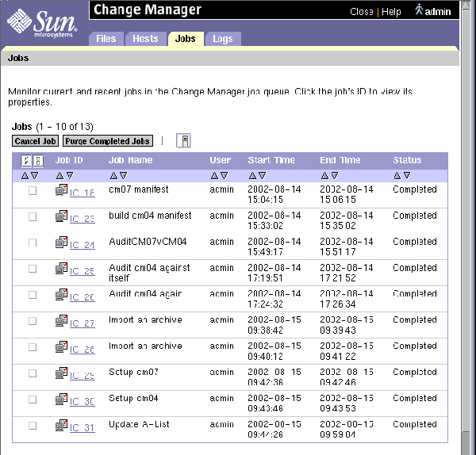Tick the checkbox for Setup cm04 job
The width and height of the screenshot is (476, 455).
tap(33, 400)
